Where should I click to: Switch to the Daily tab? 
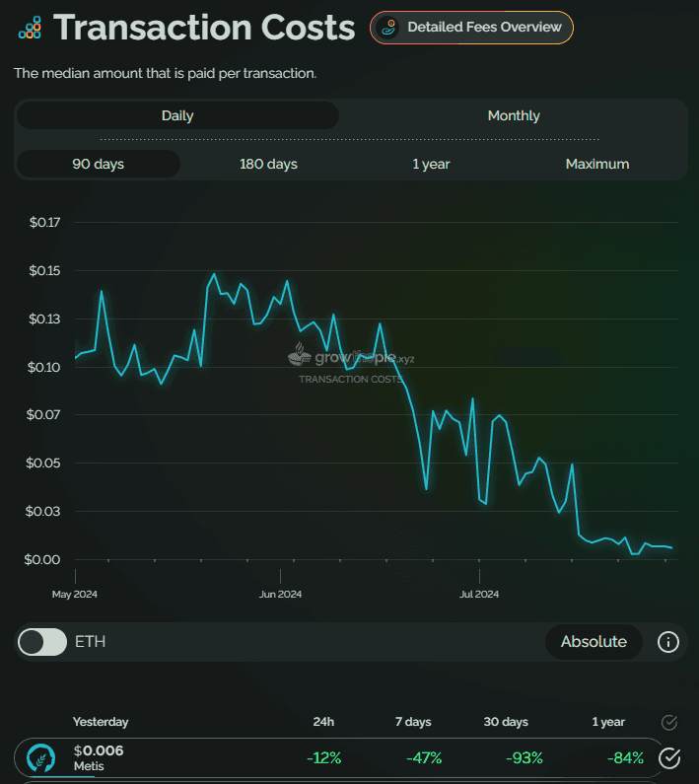[x=177, y=115]
